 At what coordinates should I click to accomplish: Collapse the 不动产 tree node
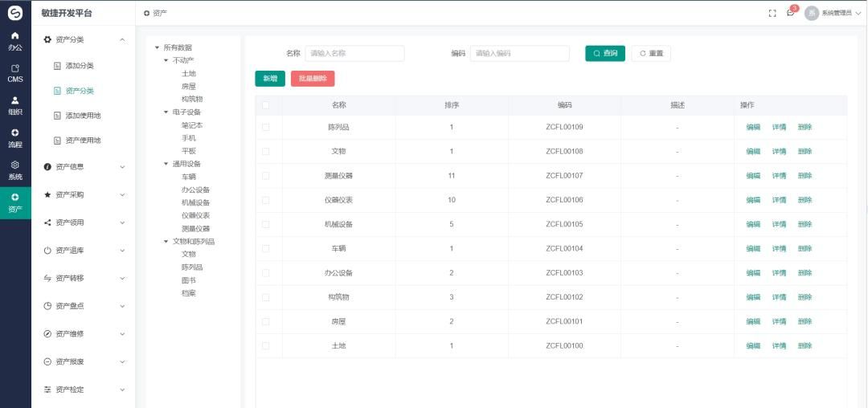click(x=166, y=60)
